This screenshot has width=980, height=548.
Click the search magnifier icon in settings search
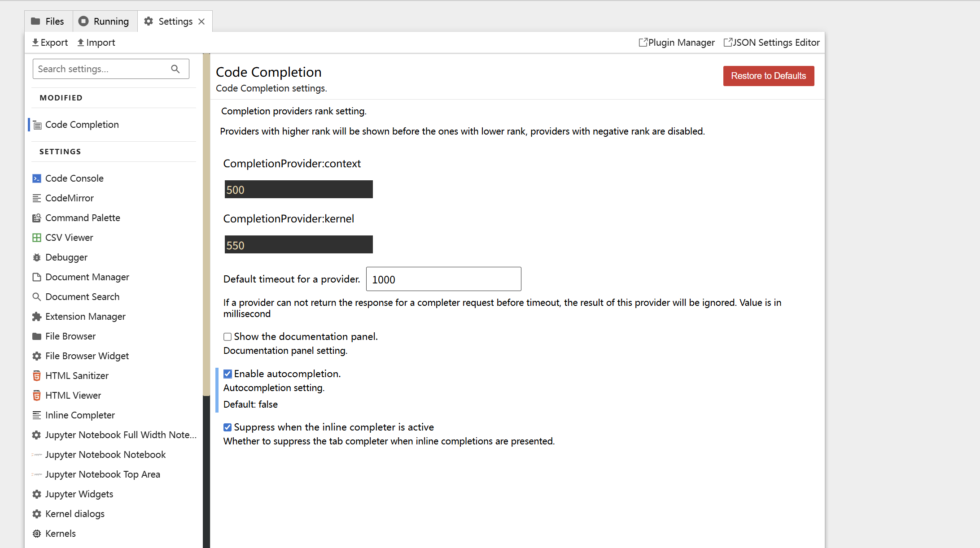pyautogui.click(x=175, y=69)
